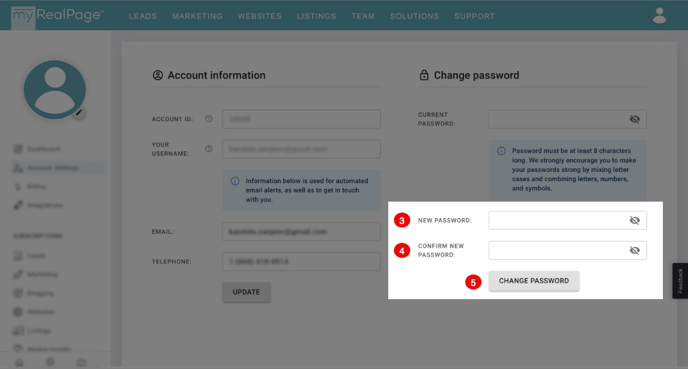Open the Feedback side tab
The image size is (688, 369).
click(680, 281)
